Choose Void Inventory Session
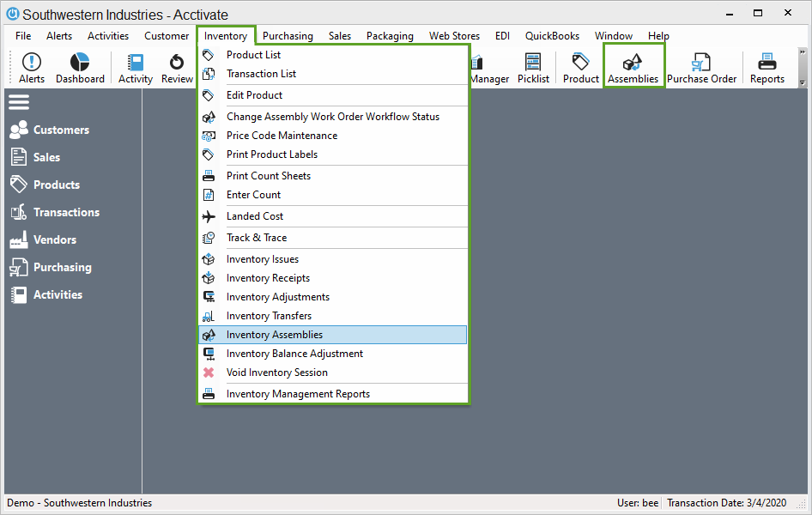 tap(333, 373)
